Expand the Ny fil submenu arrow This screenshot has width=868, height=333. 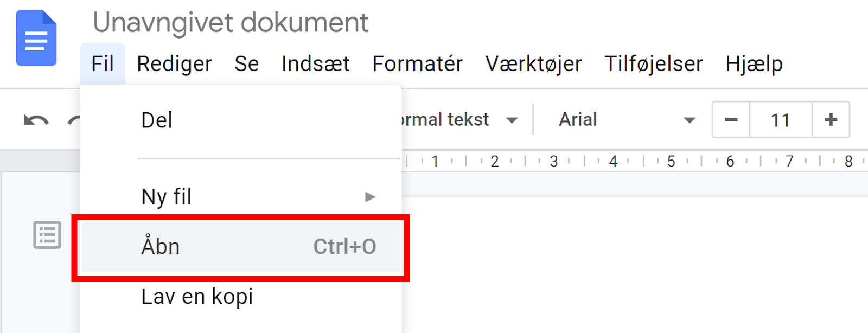click(370, 196)
